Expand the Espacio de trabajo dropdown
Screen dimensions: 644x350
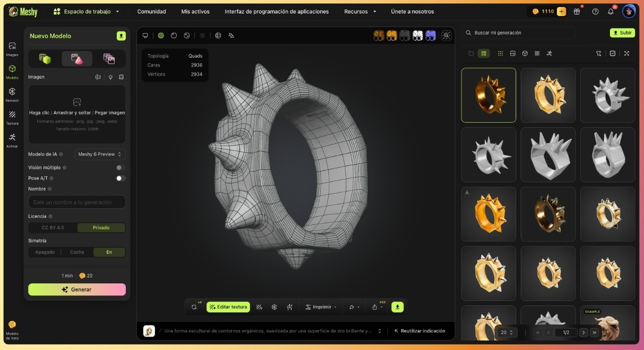(87, 12)
